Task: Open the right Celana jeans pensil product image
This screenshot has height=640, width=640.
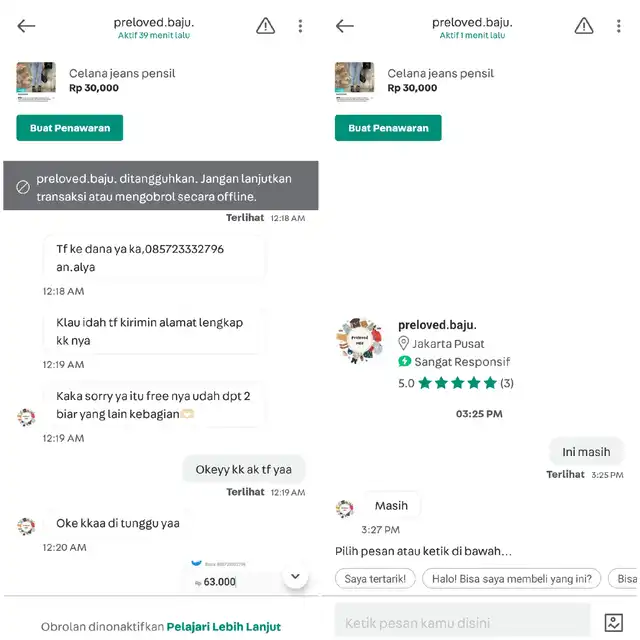Action: point(354,81)
